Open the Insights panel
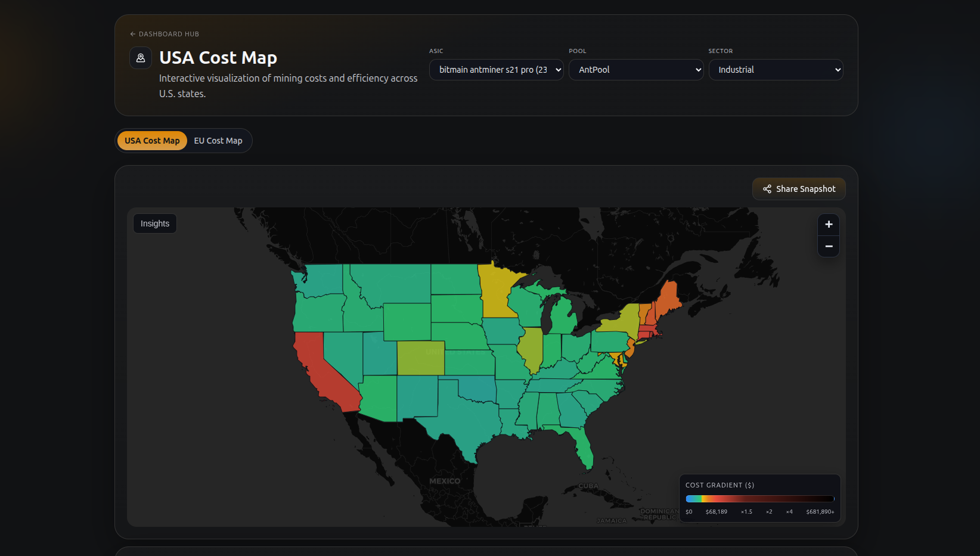Screen dimensions: 980x556 pos(154,223)
